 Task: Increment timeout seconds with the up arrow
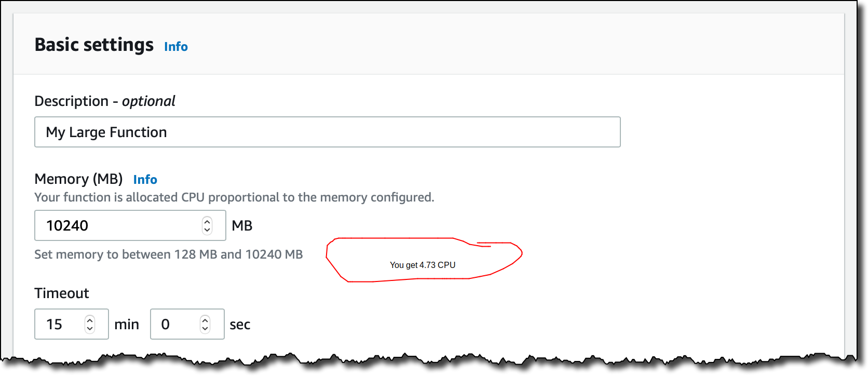click(205, 320)
